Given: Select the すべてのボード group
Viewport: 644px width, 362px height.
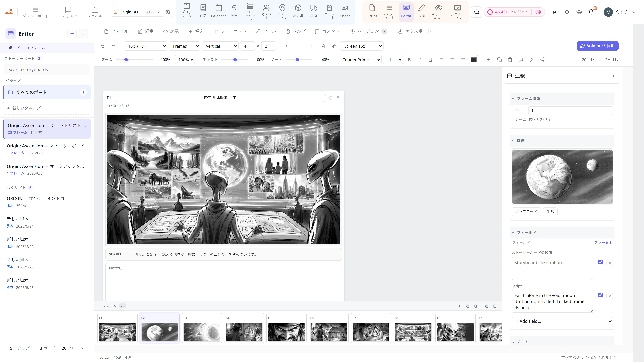Looking at the screenshot, I should 47,92.
